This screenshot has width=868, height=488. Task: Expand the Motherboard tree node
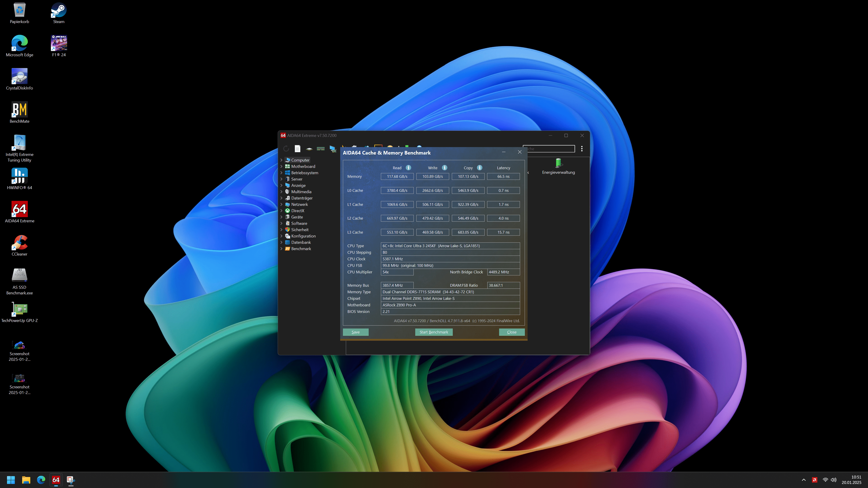tap(281, 166)
